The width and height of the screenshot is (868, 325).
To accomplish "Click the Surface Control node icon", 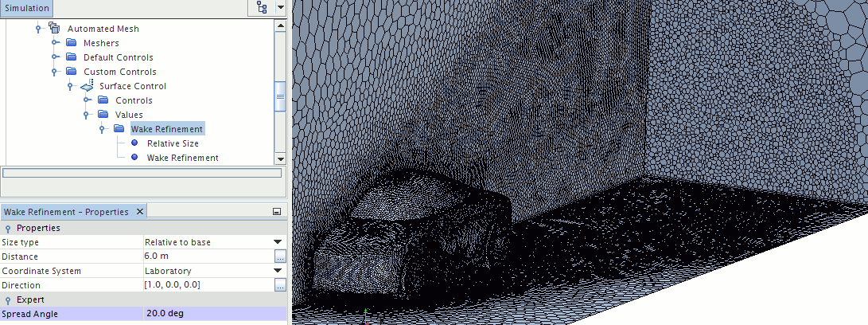I will tap(87, 86).
